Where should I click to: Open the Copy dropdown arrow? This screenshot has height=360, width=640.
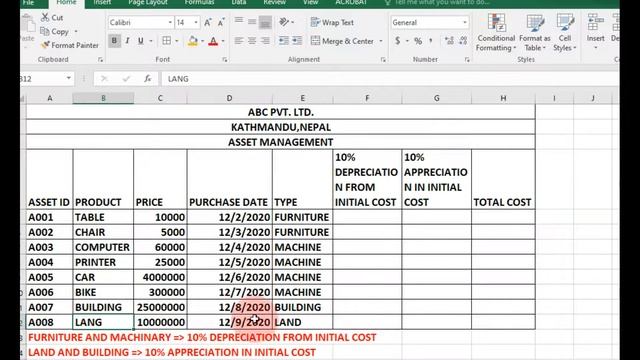76,31
